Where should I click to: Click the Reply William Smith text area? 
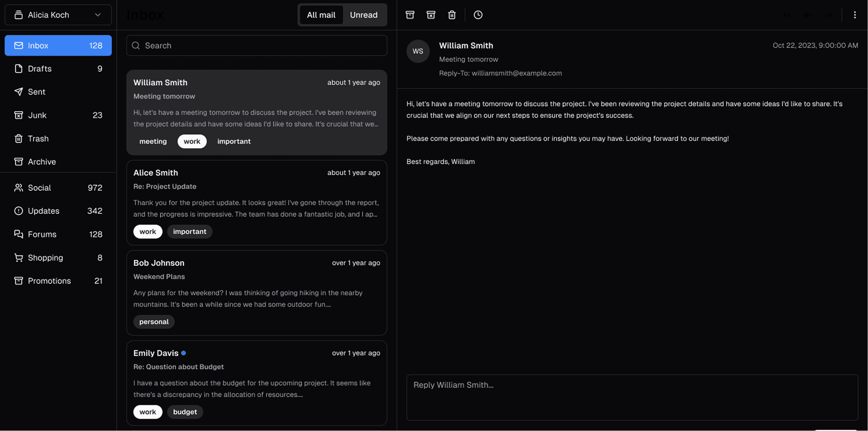(632, 397)
